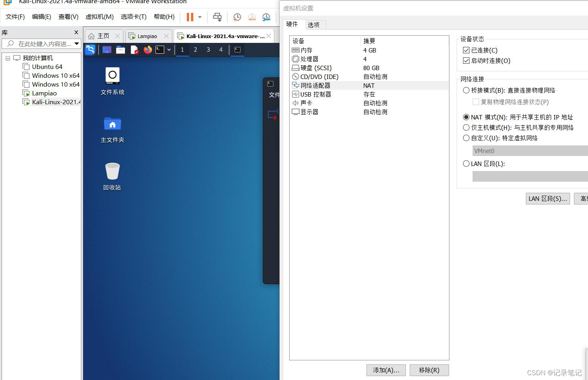Open the LAN segment dropdown field
The width and height of the screenshot is (588, 380).
click(x=530, y=176)
